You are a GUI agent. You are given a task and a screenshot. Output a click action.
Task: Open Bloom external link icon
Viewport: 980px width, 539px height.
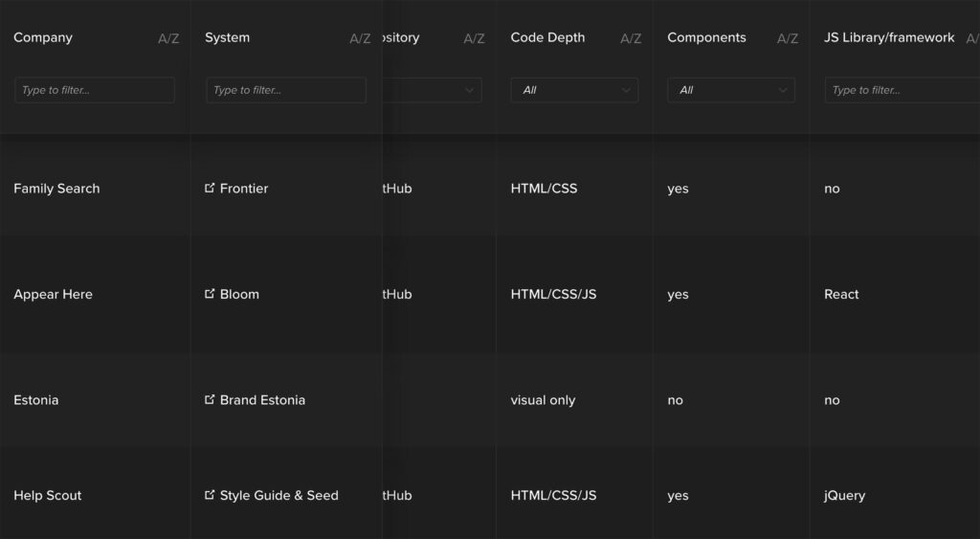click(210, 293)
